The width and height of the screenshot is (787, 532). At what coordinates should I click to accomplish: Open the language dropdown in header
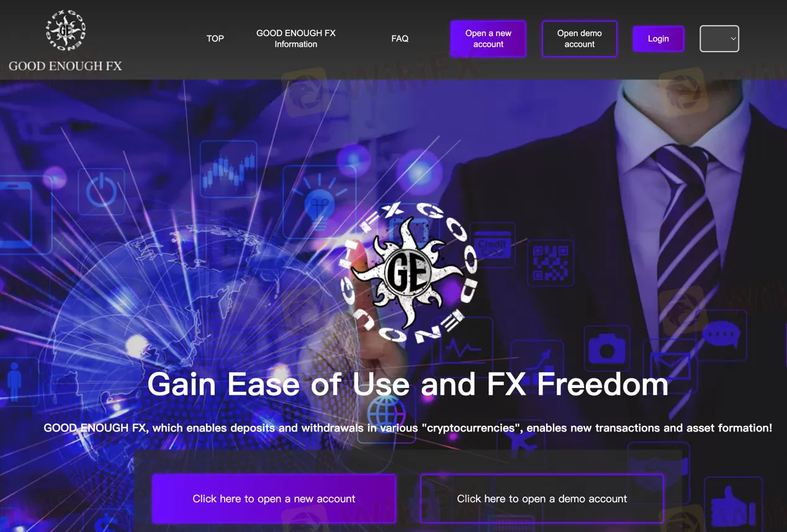coord(719,38)
